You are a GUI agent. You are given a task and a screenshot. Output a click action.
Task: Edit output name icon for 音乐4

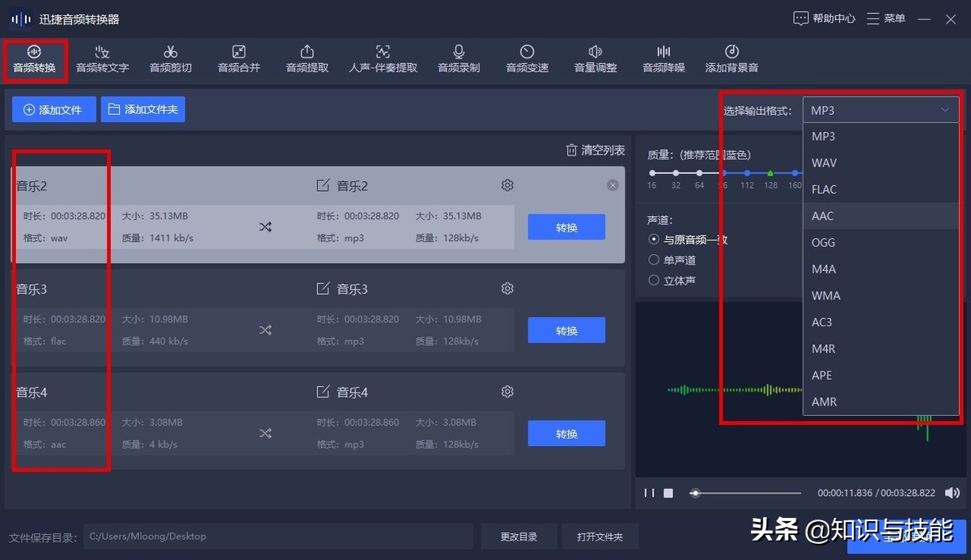coord(323,392)
